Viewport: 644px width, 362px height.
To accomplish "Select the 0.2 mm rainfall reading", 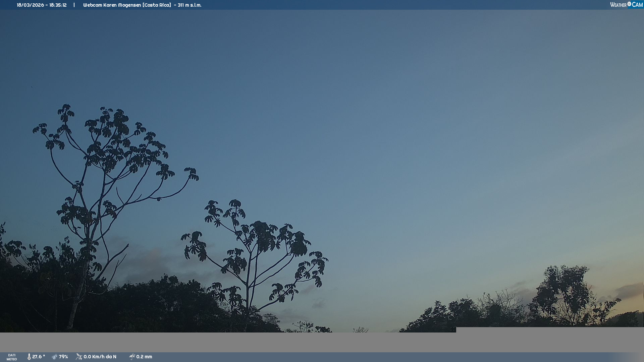I will point(144,357).
